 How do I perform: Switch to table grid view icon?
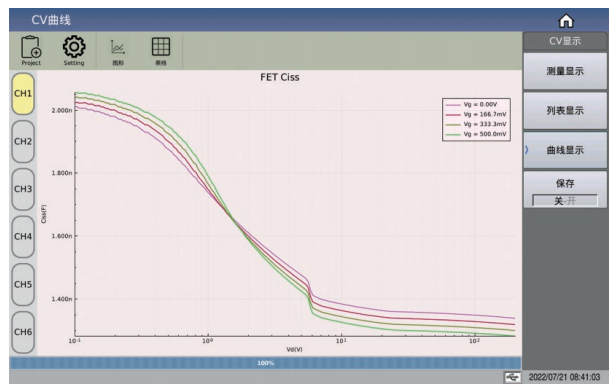[x=161, y=51]
